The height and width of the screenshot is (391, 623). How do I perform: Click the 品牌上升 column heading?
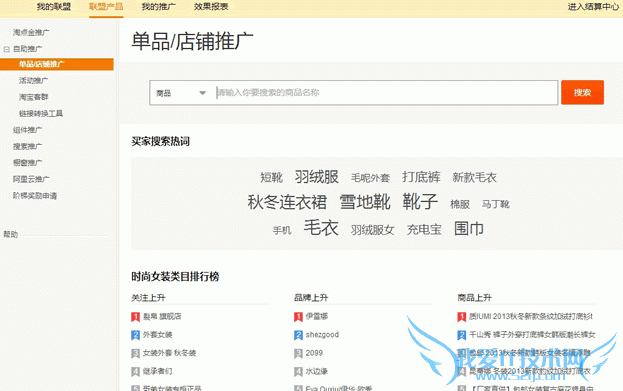[x=311, y=298]
